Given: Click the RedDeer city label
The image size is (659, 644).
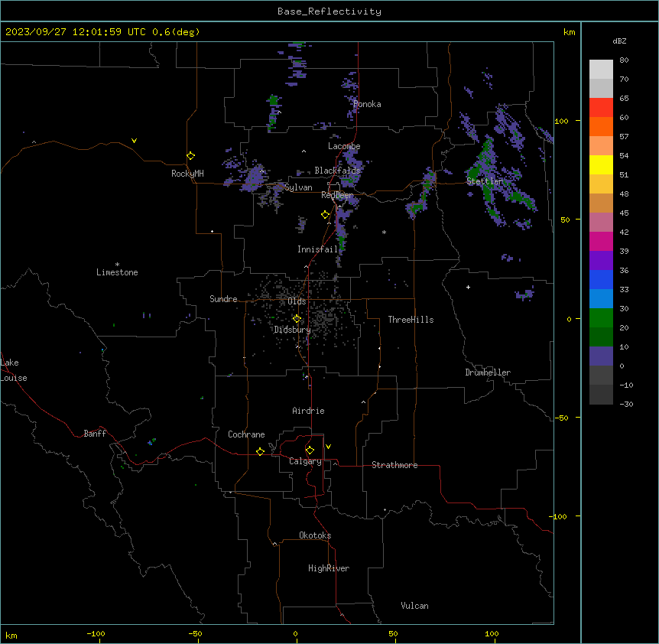Looking at the screenshot, I should pyautogui.click(x=337, y=195).
